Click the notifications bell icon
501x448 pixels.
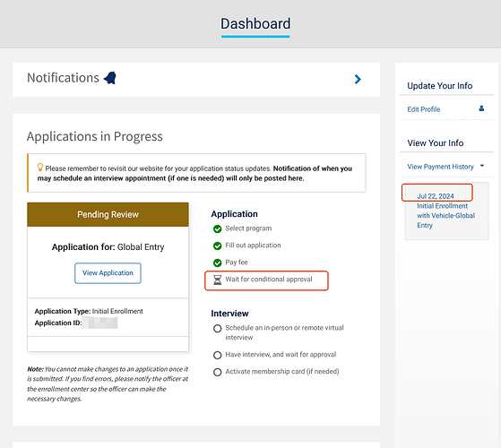(x=110, y=78)
